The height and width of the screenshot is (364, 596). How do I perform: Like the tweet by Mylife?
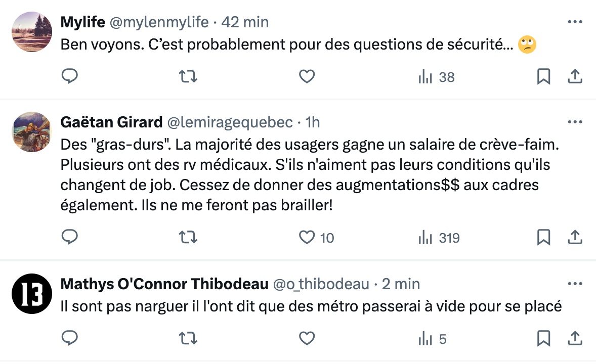tap(307, 77)
